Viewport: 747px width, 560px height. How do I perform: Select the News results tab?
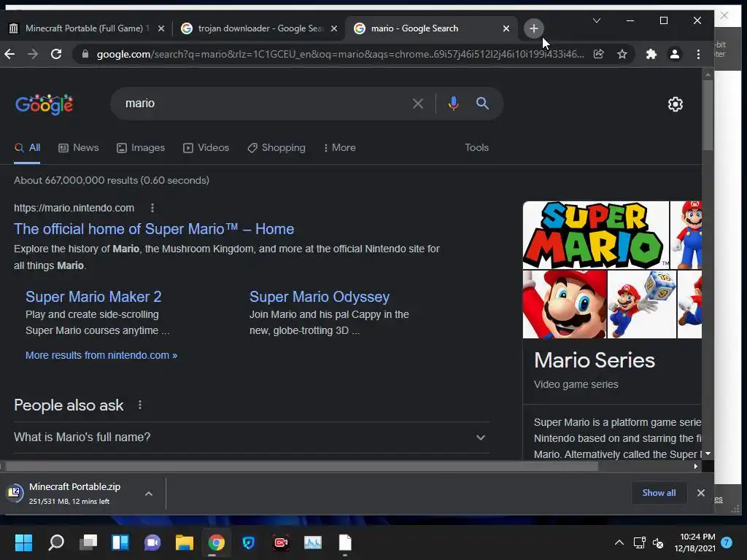79,147
